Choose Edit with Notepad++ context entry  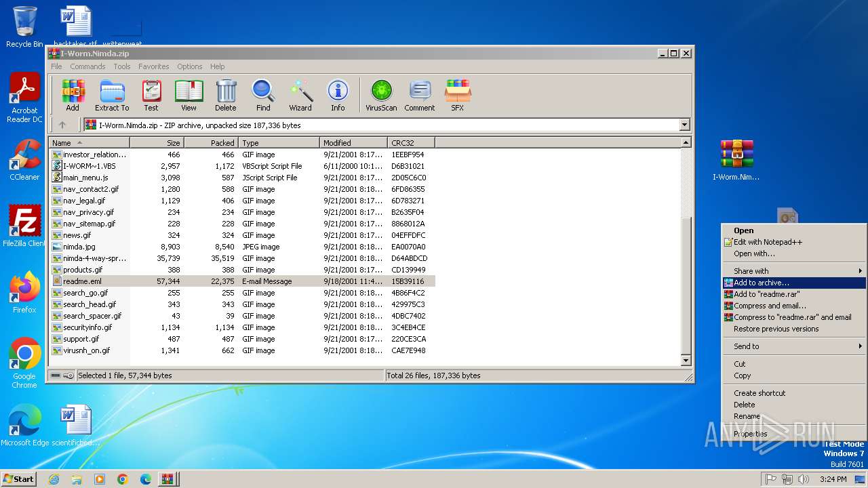click(x=794, y=242)
